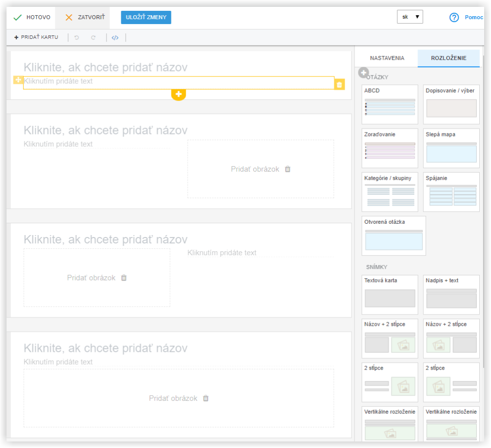The height and width of the screenshot is (448, 491).
Task: Open the HTML source code editor icon
Action: 115,38
